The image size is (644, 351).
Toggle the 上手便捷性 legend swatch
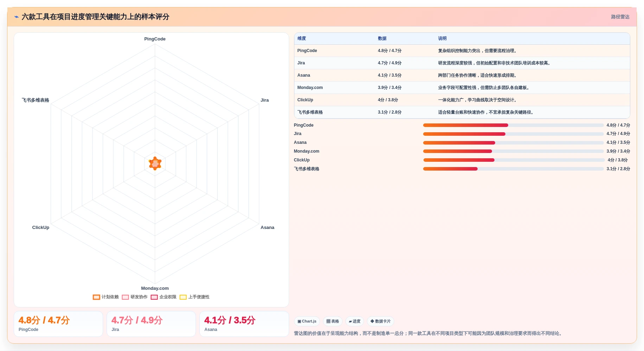pos(183,297)
